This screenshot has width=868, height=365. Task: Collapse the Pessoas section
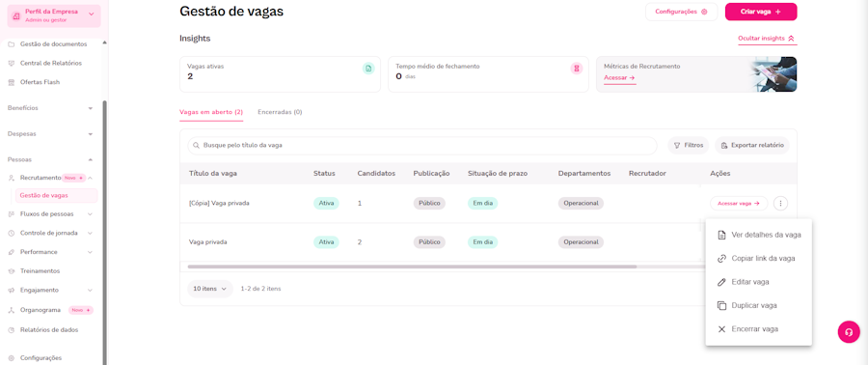tap(91, 159)
